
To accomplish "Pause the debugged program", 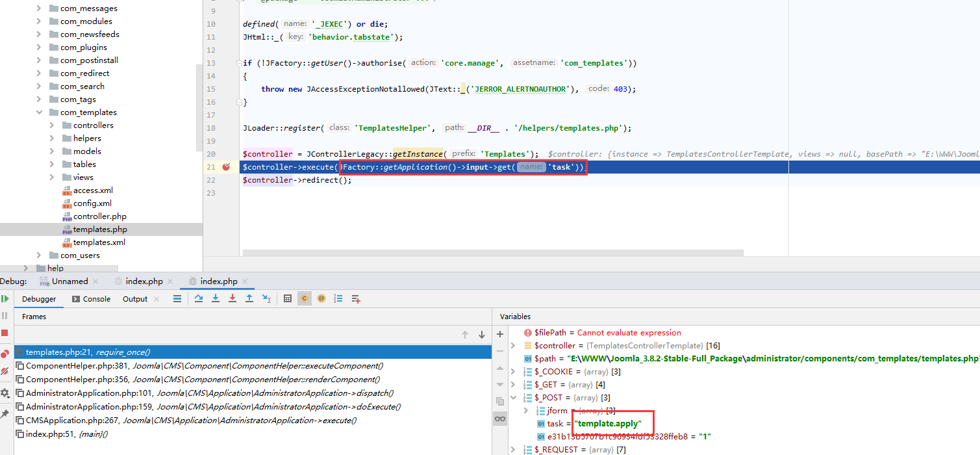I will pyautogui.click(x=5, y=315).
